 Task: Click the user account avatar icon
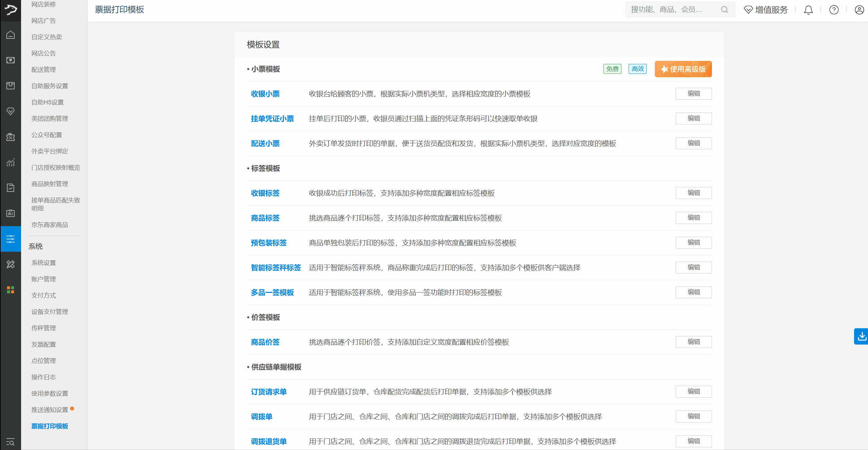[859, 10]
